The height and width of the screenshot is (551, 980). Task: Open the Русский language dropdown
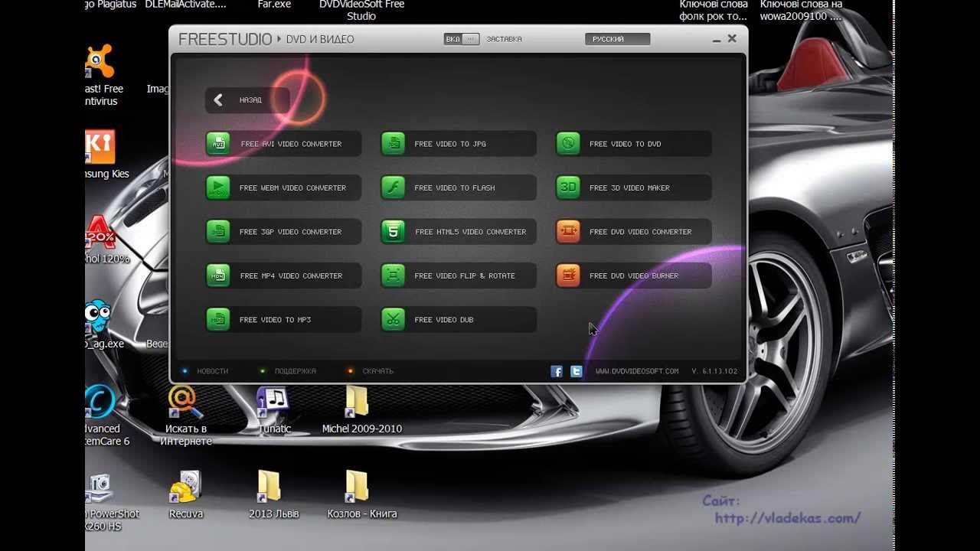(x=617, y=39)
